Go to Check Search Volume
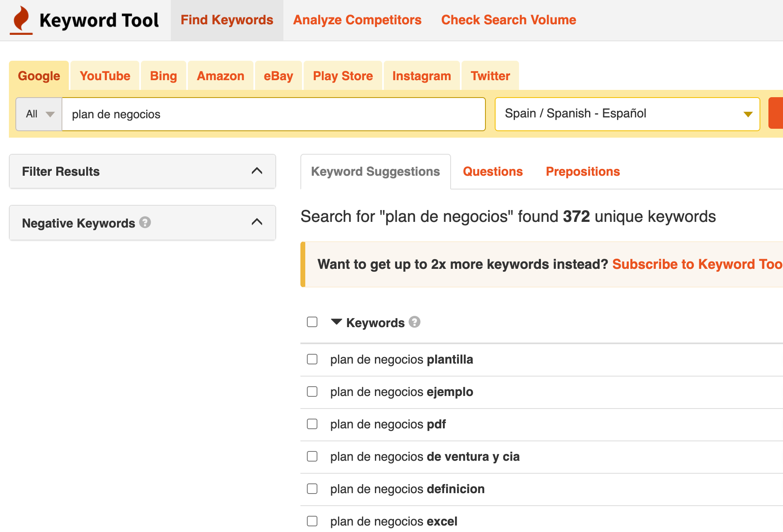Image resolution: width=783 pixels, height=532 pixels. coord(509,20)
